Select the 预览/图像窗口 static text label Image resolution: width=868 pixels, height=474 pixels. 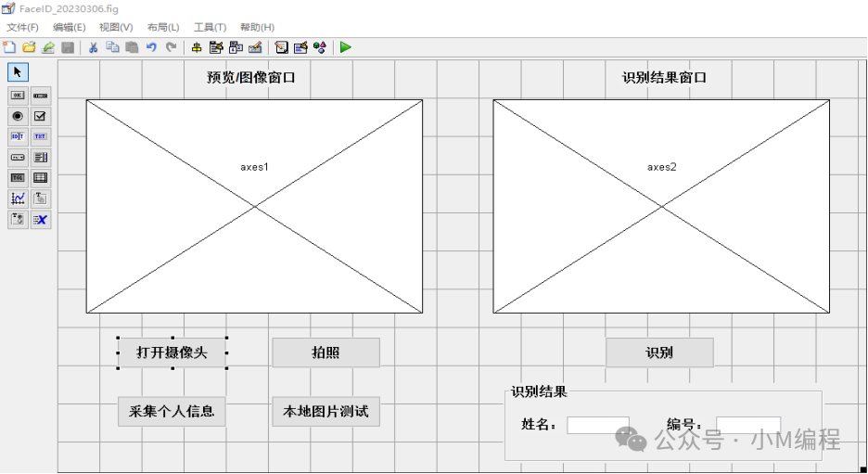[x=251, y=78]
